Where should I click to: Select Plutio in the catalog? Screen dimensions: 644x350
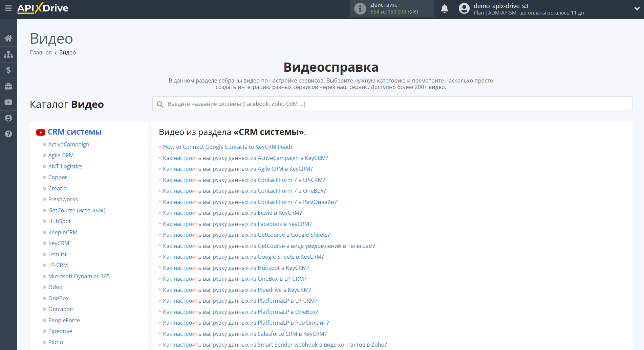point(56,342)
